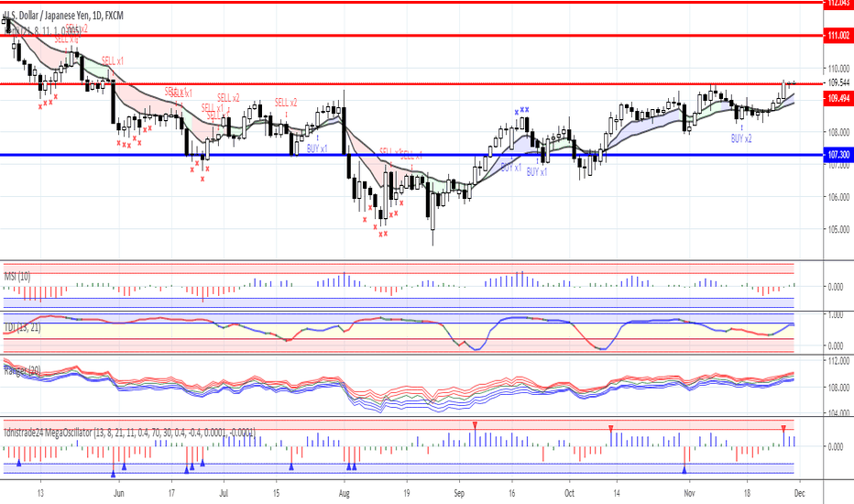The image size is (854, 504).
Task: Click the Jun date on time axis
Action: point(119,491)
